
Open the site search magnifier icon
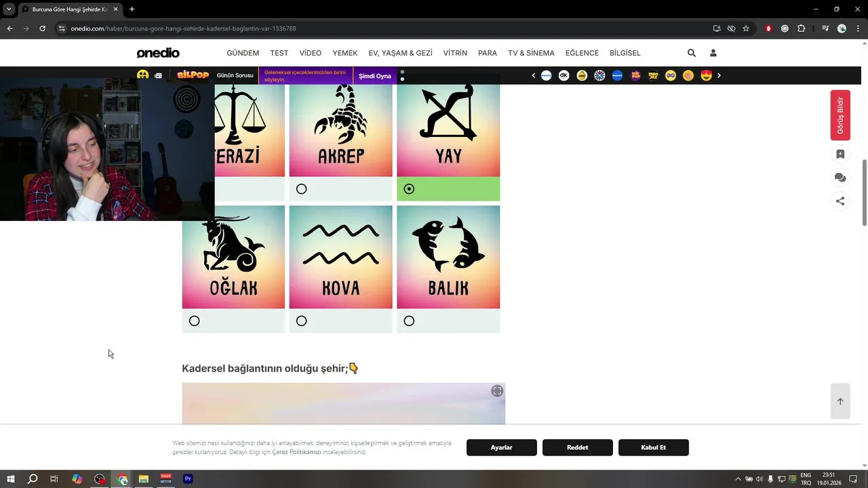691,53
